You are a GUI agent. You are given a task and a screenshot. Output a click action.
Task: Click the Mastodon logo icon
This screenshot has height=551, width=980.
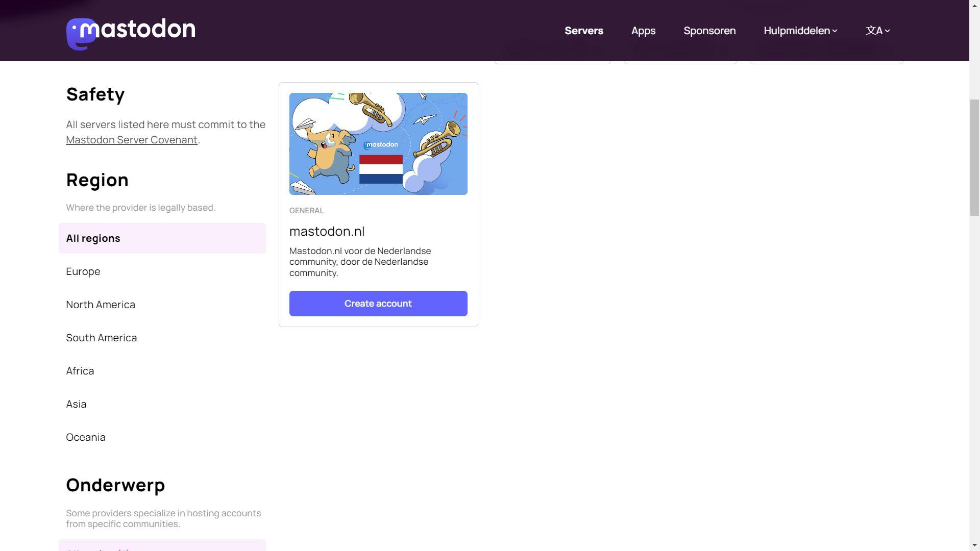[81, 34]
